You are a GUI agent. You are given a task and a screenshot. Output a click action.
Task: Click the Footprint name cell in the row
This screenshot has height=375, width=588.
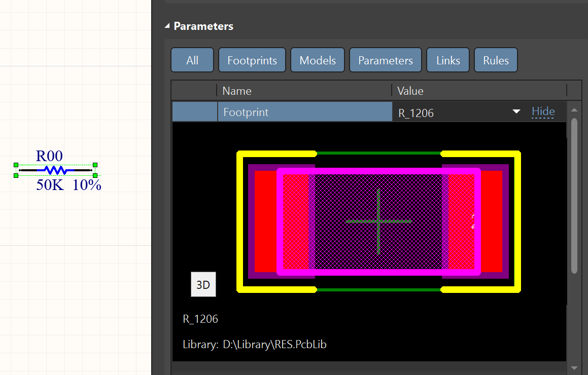[x=304, y=112]
